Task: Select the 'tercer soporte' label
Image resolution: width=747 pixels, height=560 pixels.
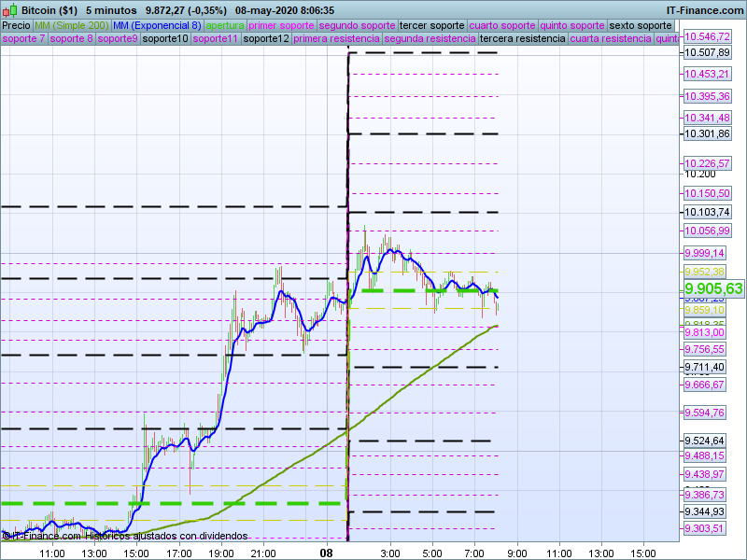Action: pos(430,25)
